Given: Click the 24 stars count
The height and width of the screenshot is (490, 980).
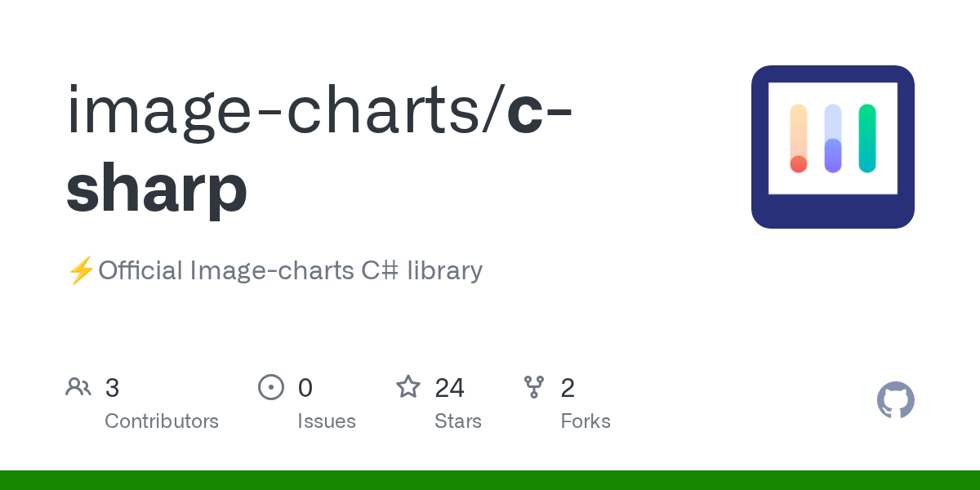Looking at the screenshot, I should coord(449,388).
